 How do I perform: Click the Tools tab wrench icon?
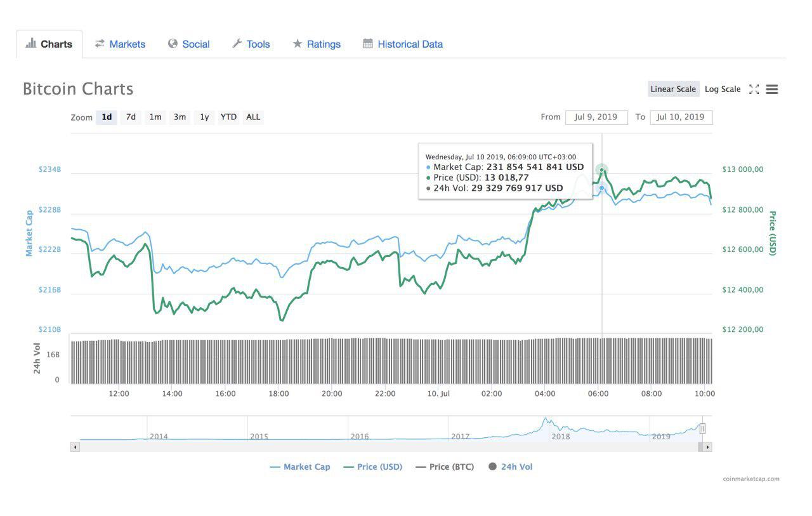tap(237, 43)
